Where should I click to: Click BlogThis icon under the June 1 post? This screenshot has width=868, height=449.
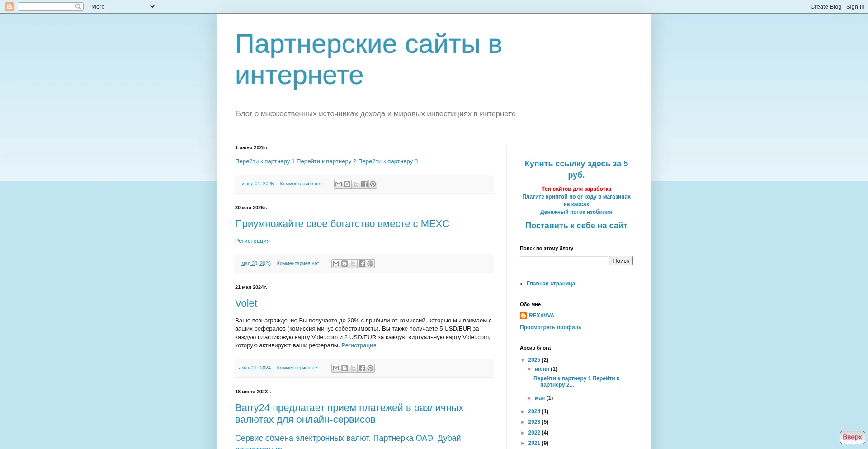click(347, 184)
